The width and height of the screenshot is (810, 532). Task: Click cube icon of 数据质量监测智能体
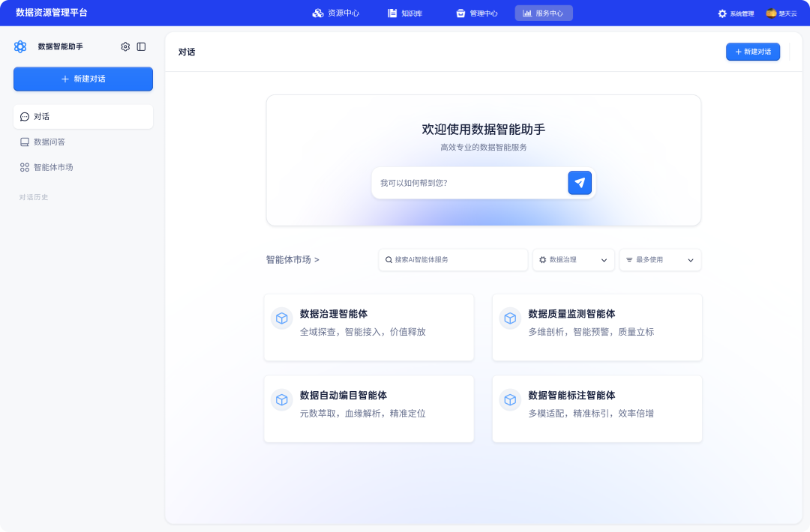[x=510, y=318]
